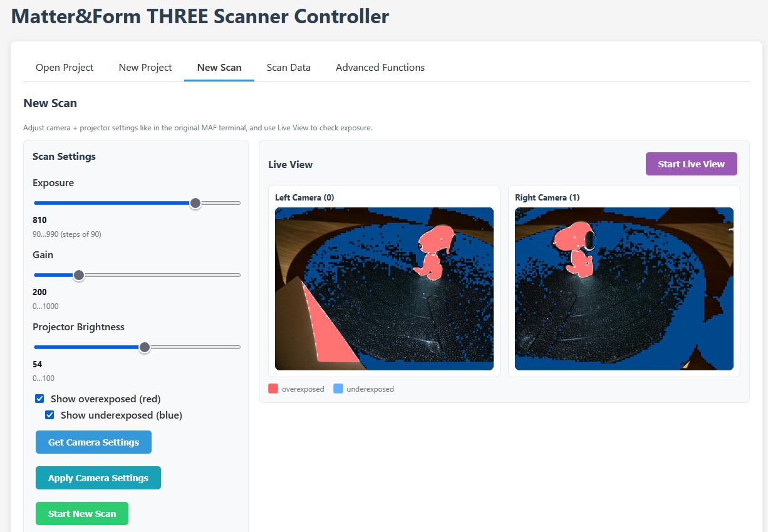
Task: Click the Left Camera (0) preview image
Action: (x=384, y=289)
